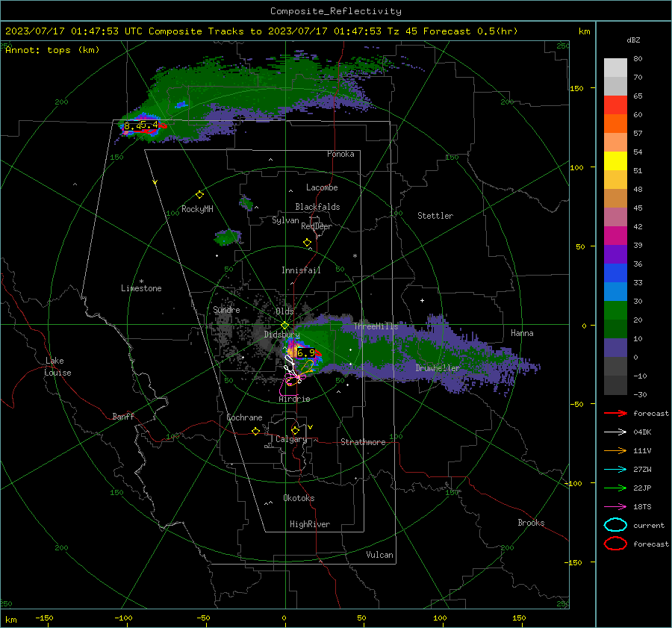Click the yellow diamond marker below RedDeer
Image resolution: width=672 pixels, height=628 pixels.
coord(307,243)
